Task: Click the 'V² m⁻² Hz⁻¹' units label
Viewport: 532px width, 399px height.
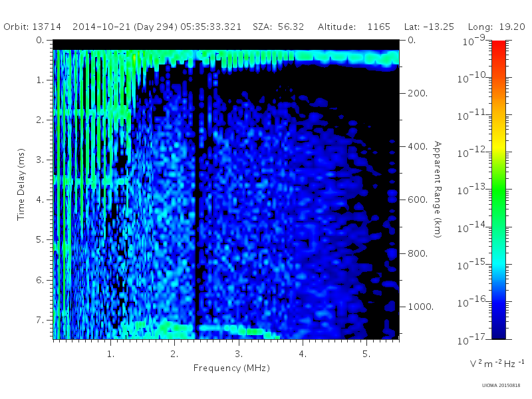Action: [497, 363]
